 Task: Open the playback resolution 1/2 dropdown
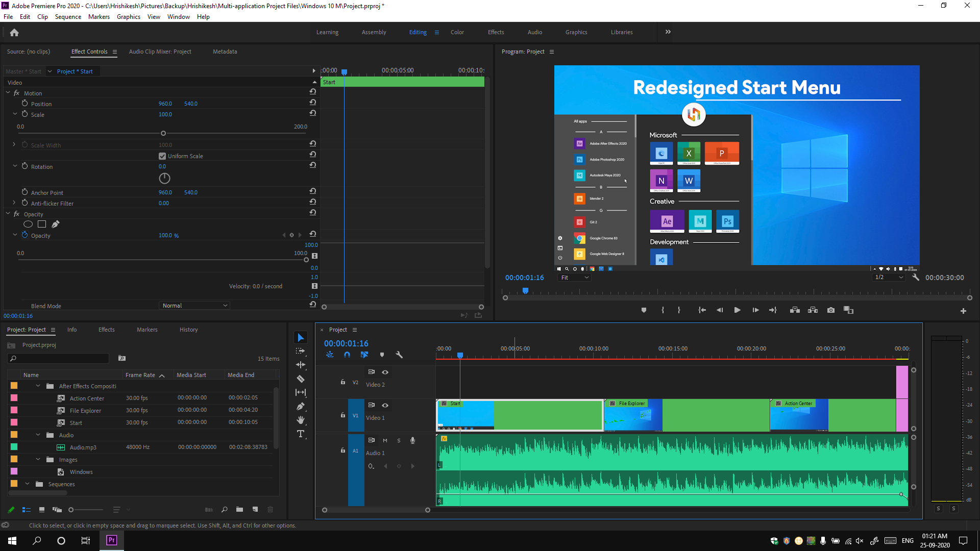point(889,278)
